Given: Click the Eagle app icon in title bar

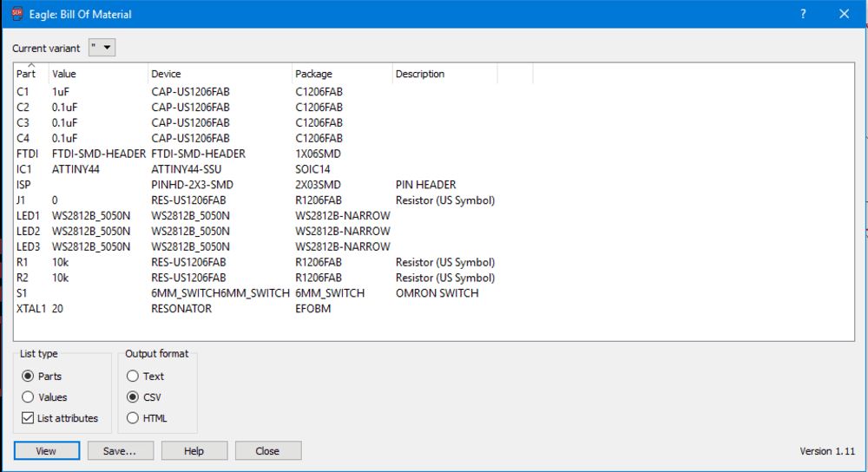Looking at the screenshot, I should click(17, 13).
